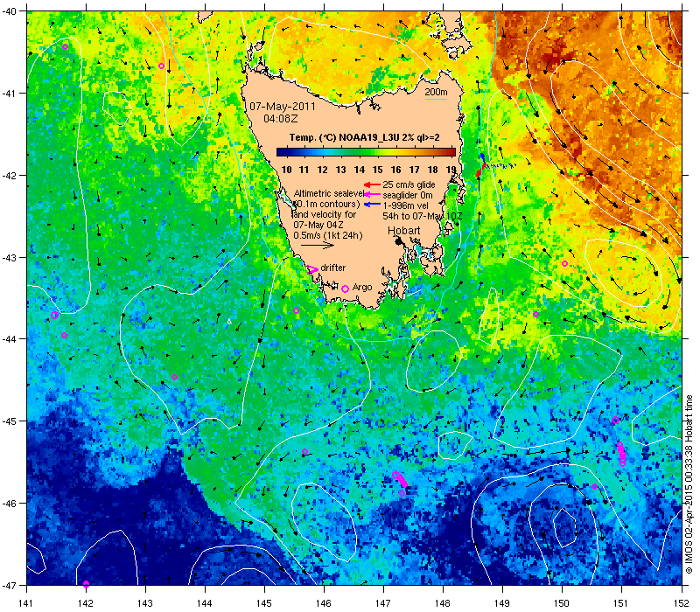
Task: Click the Argo marker near 43.7S 141.5E
Action: (x=55, y=316)
